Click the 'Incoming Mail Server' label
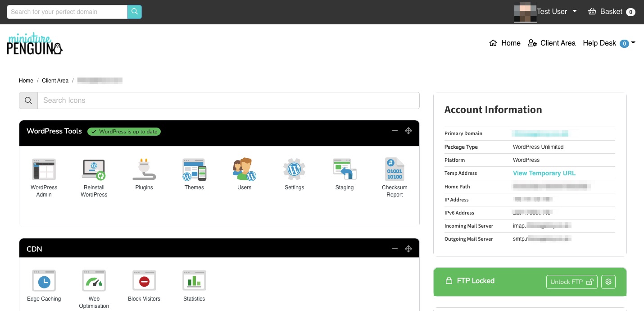644x311 pixels. click(469, 226)
